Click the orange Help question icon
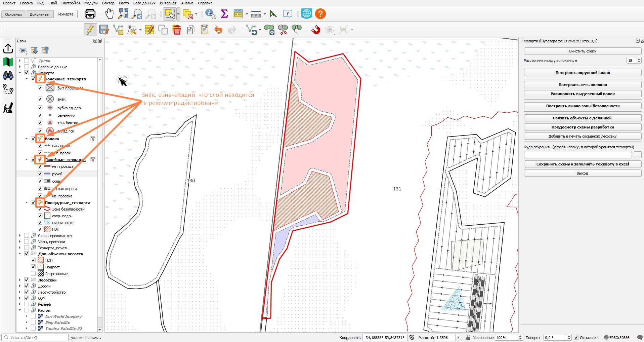The image size is (644, 342). coord(320,14)
